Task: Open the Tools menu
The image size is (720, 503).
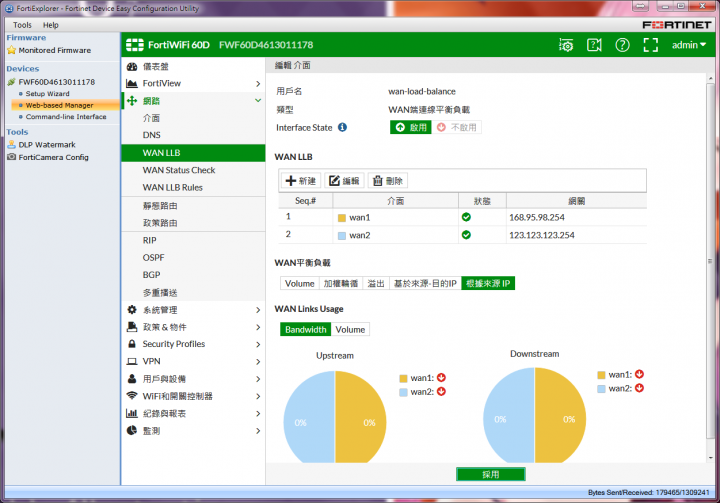Action: 22,25
